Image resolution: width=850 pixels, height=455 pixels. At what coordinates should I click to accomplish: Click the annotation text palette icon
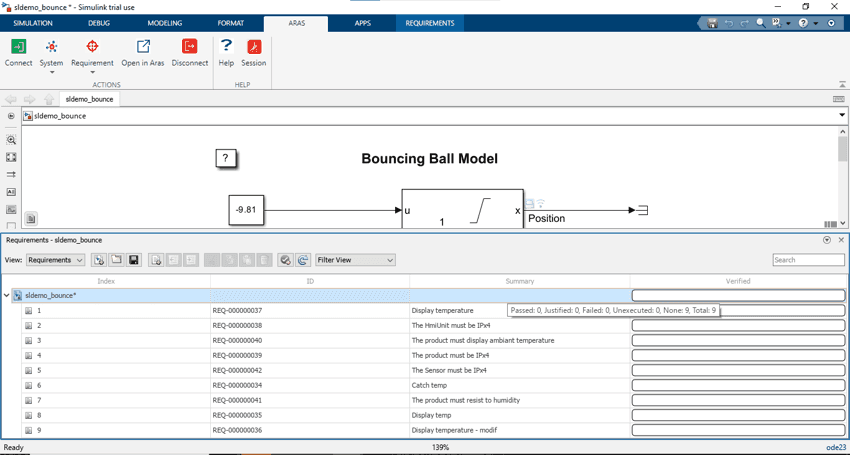(11, 192)
